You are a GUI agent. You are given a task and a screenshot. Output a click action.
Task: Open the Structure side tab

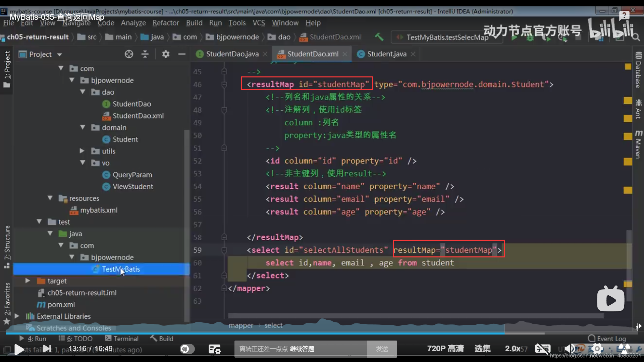(x=7, y=247)
